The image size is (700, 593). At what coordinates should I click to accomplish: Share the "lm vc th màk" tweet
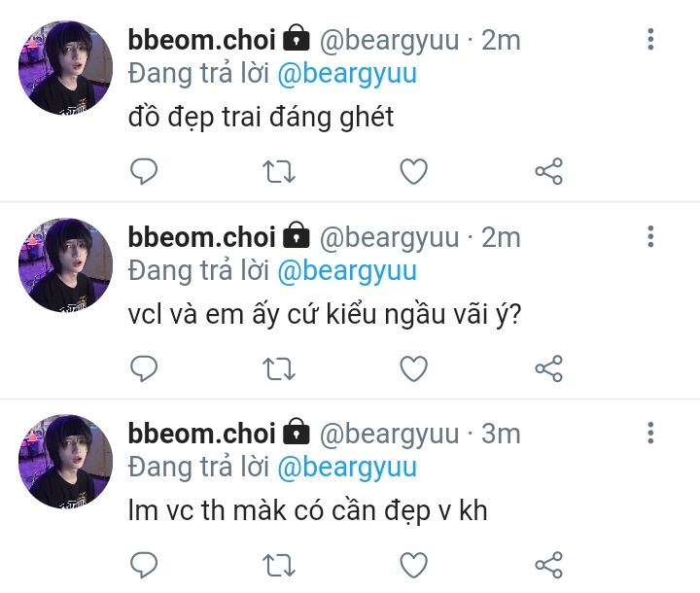click(x=549, y=564)
